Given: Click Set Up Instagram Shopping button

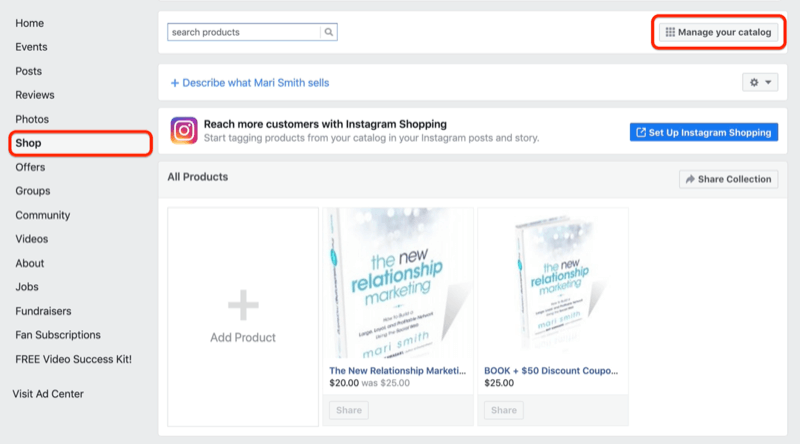Looking at the screenshot, I should 704,132.
